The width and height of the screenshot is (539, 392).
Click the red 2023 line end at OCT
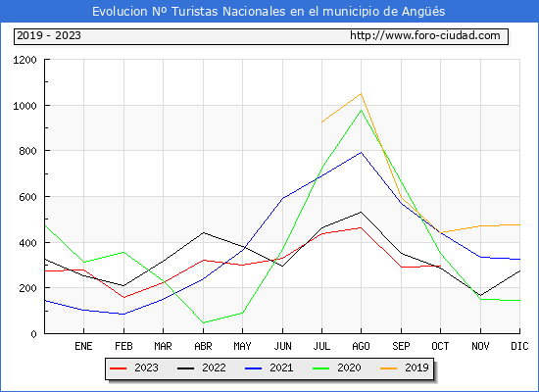pyautogui.click(x=440, y=266)
